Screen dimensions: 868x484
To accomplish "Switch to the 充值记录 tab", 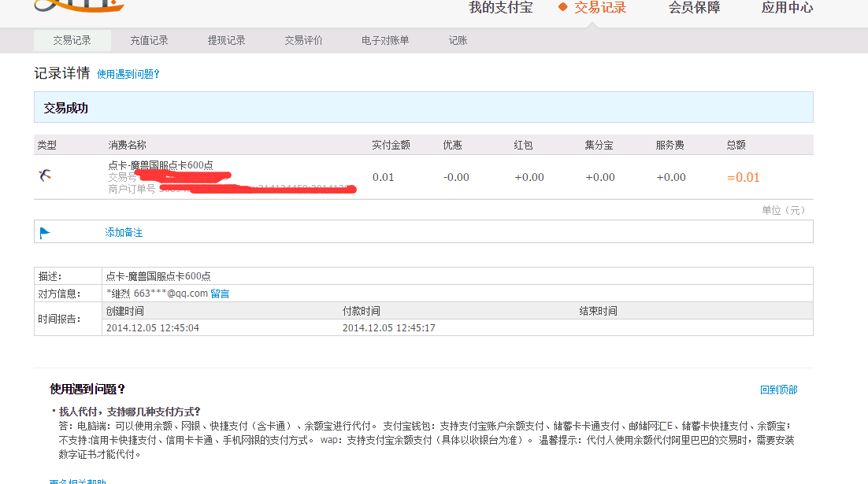I will pos(149,40).
